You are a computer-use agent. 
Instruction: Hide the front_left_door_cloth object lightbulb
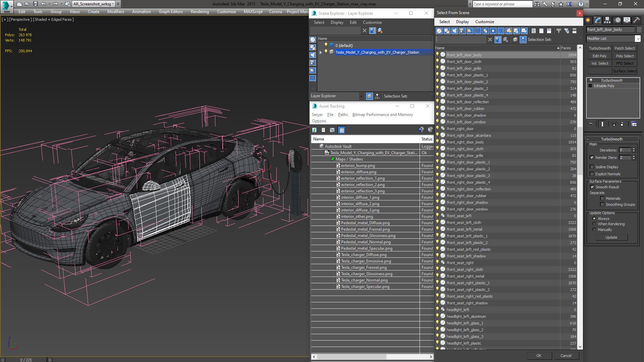(x=437, y=62)
